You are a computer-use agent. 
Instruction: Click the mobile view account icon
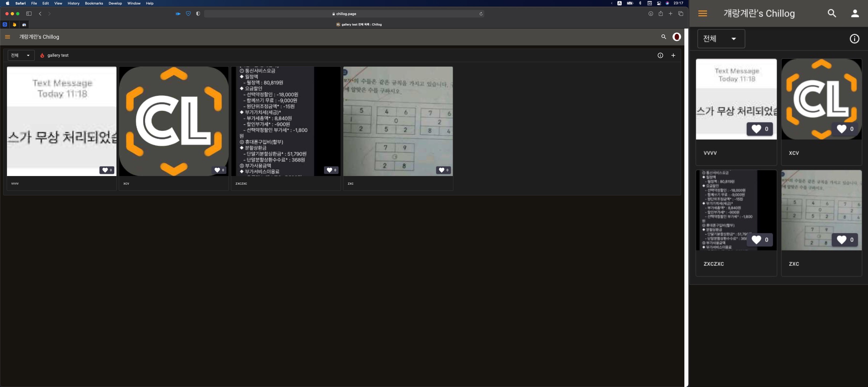pos(855,13)
